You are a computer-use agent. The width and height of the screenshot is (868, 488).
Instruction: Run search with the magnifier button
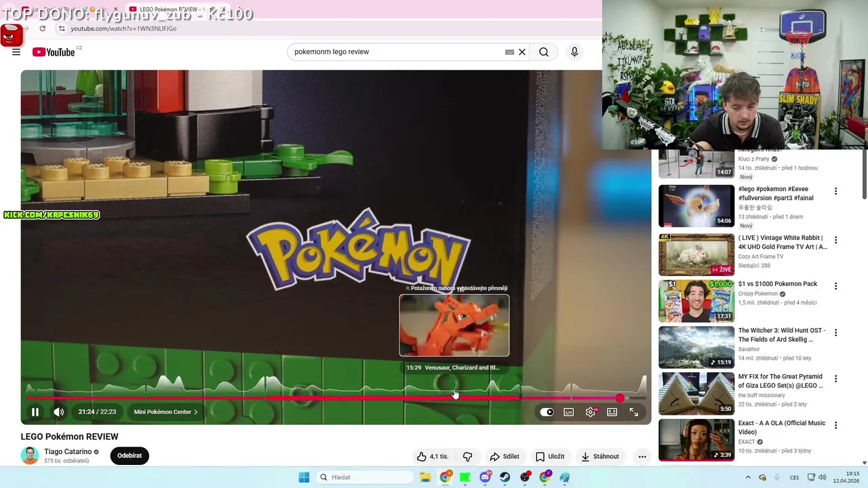544,52
